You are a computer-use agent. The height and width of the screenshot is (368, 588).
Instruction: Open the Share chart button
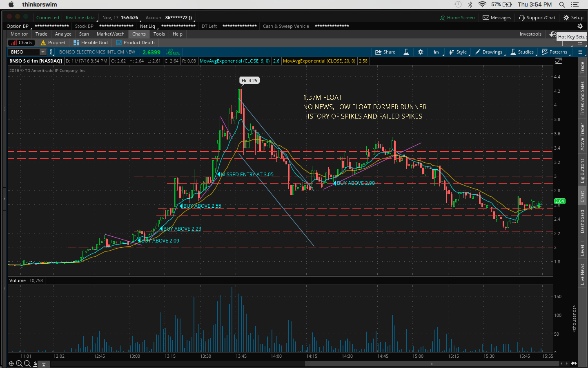coord(385,52)
